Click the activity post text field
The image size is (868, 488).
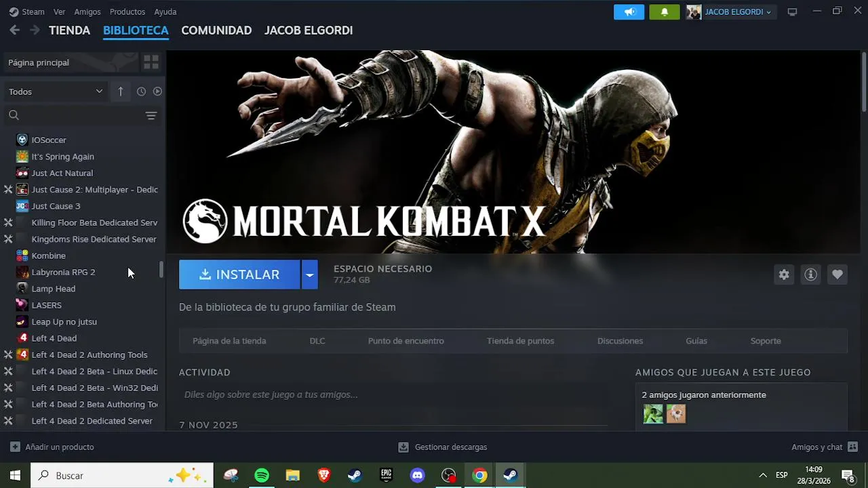393,394
